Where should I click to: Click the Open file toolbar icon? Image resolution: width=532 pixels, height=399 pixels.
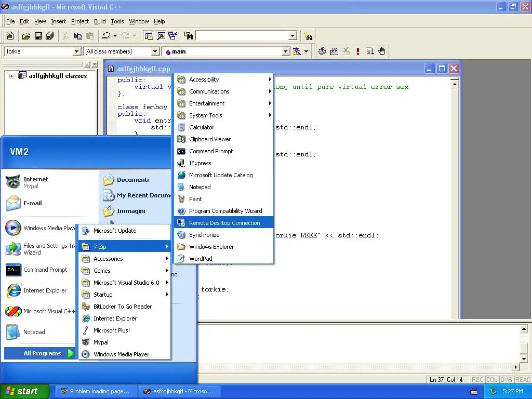coord(26,36)
